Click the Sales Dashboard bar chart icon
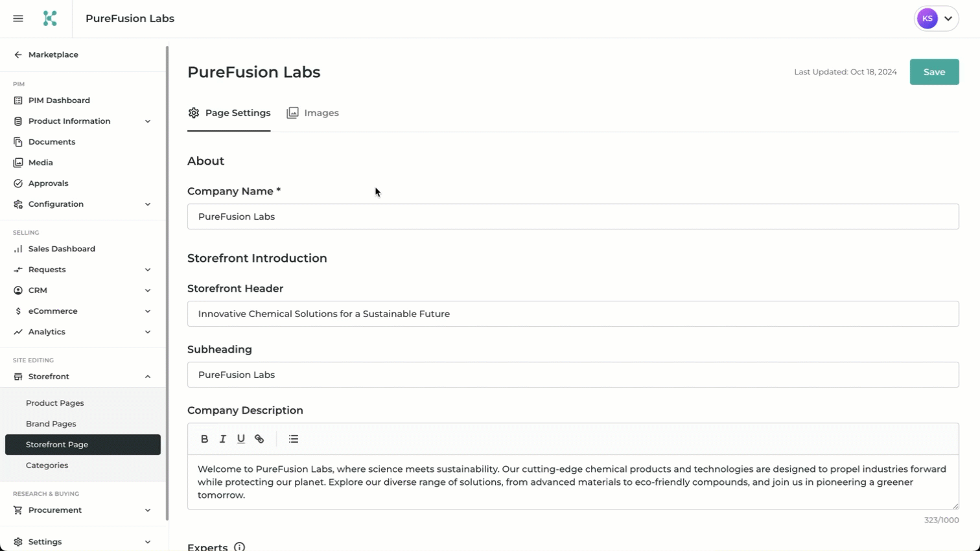 (18, 249)
